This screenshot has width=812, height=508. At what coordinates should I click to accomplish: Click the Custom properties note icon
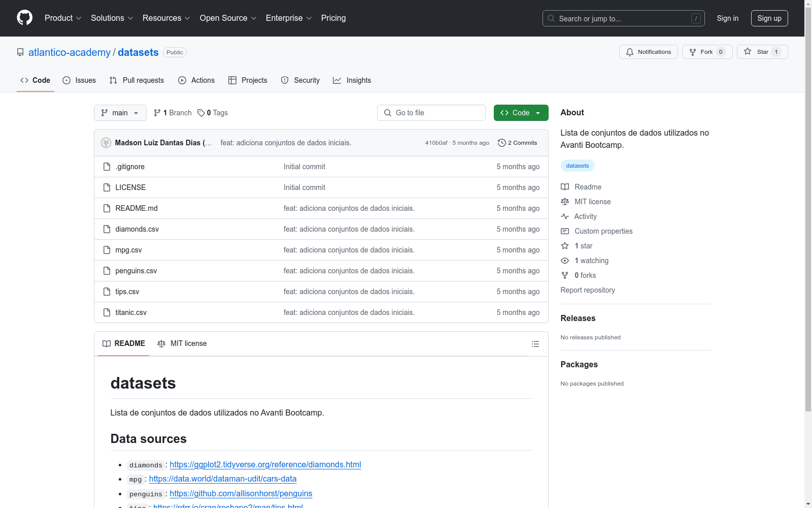(565, 231)
